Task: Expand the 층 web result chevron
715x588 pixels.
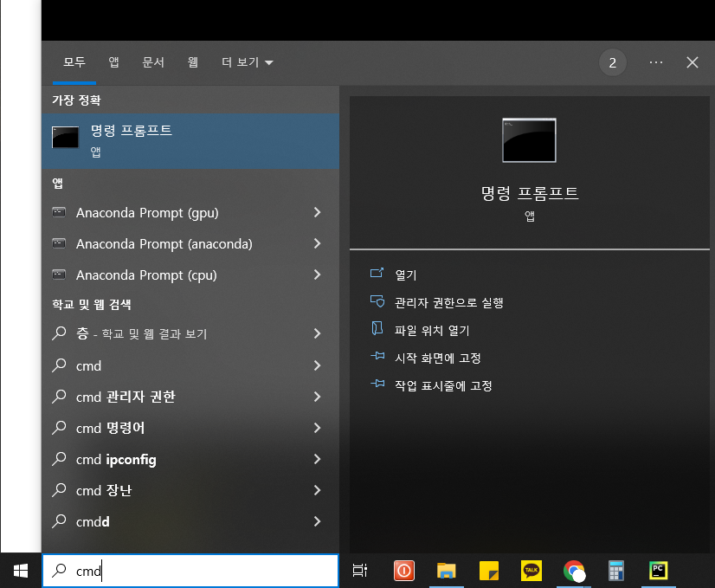Action: tap(318, 333)
